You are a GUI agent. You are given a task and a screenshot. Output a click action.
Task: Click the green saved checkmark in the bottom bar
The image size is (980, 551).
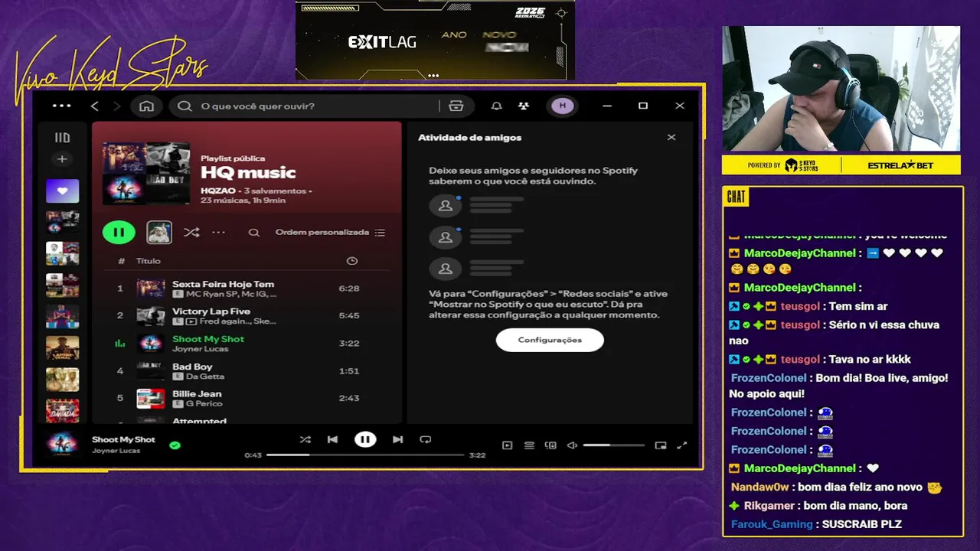click(x=175, y=445)
